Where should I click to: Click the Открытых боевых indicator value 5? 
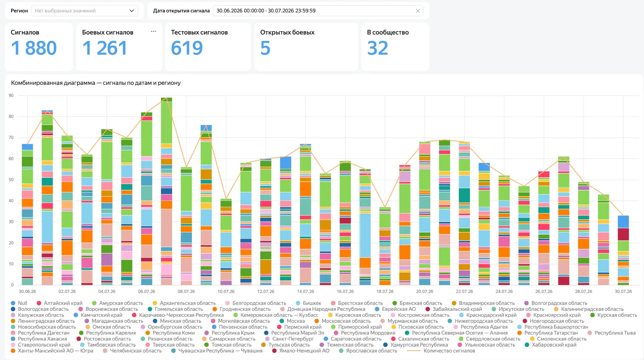click(x=265, y=48)
